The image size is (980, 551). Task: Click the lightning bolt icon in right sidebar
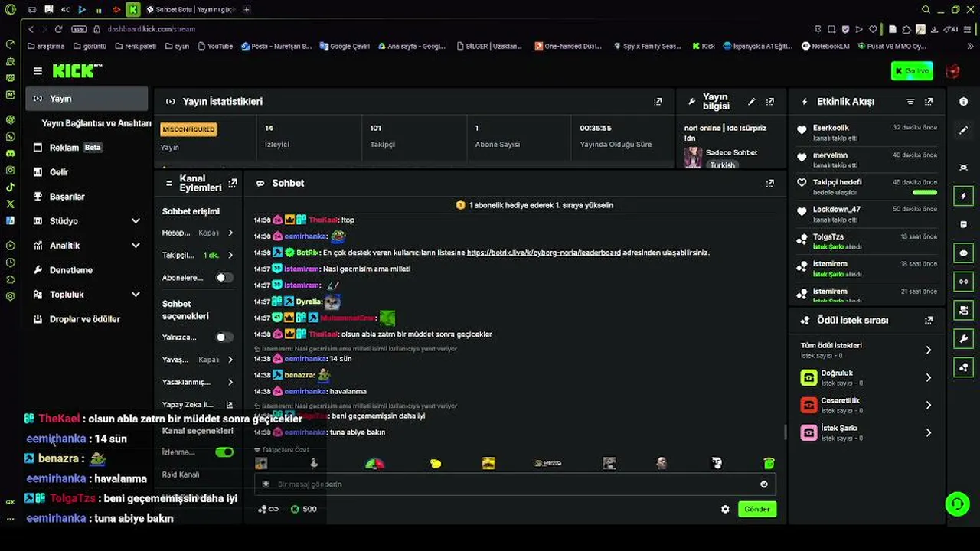(x=963, y=196)
